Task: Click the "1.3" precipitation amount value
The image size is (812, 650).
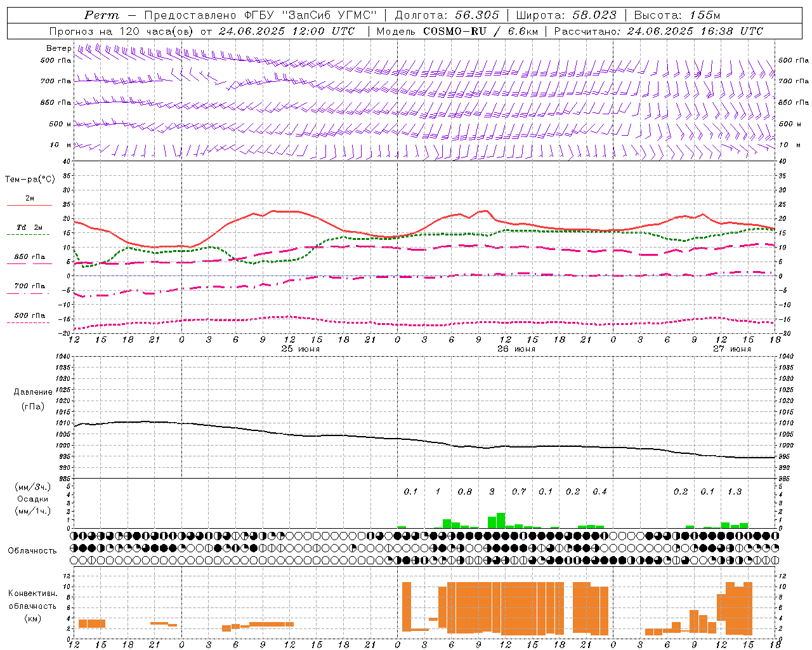Action: (x=735, y=491)
